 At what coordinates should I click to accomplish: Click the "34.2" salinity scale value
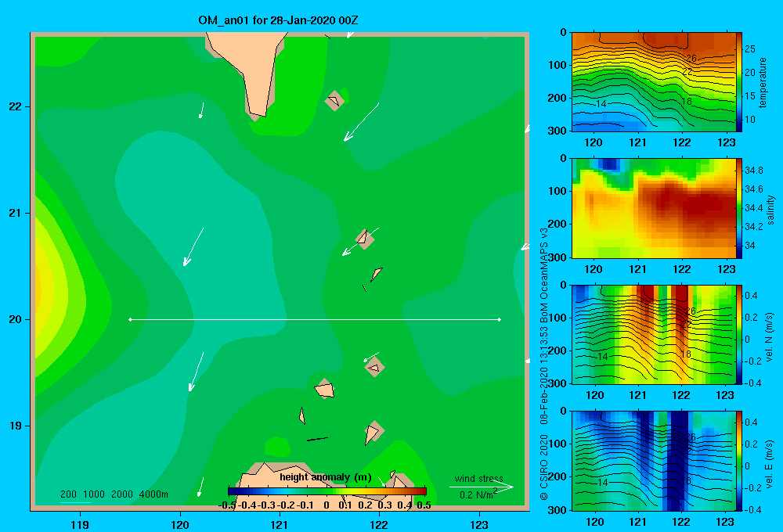[x=753, y=227]
